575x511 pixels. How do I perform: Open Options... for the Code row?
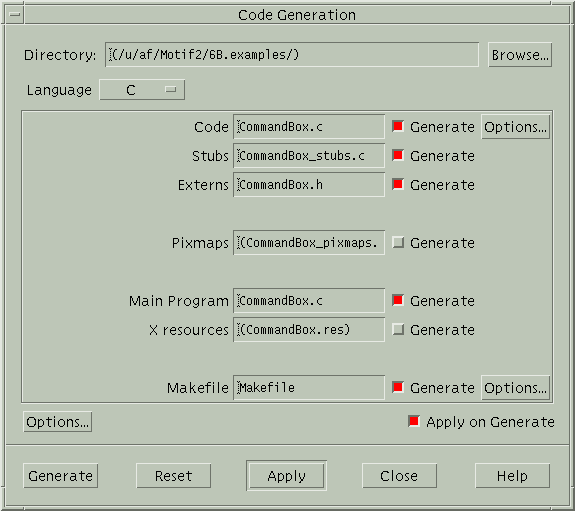click(x=515, y=127)
